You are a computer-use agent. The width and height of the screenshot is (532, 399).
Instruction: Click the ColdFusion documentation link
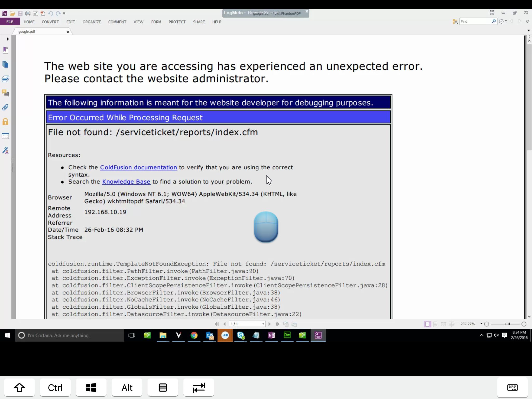[138, 167]
